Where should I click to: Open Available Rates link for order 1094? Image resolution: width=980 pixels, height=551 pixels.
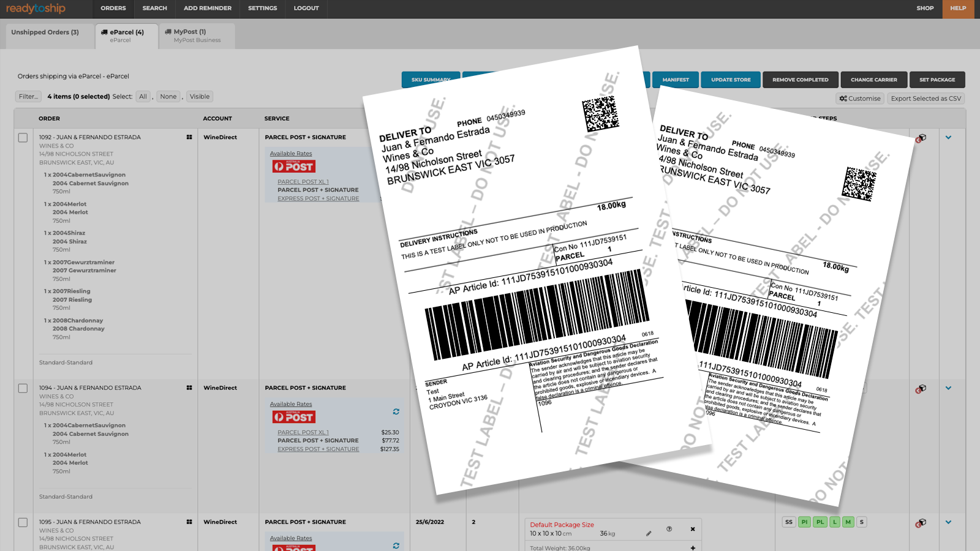point(291,404)
